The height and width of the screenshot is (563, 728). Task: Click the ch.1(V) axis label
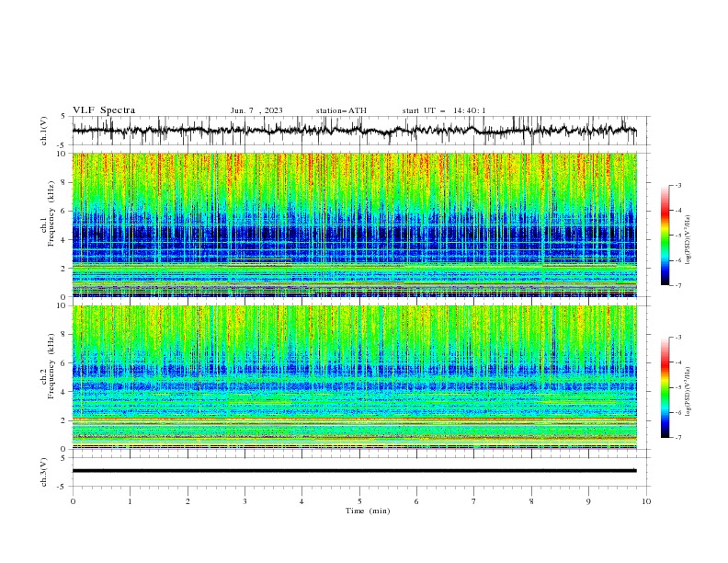point(44,131)
